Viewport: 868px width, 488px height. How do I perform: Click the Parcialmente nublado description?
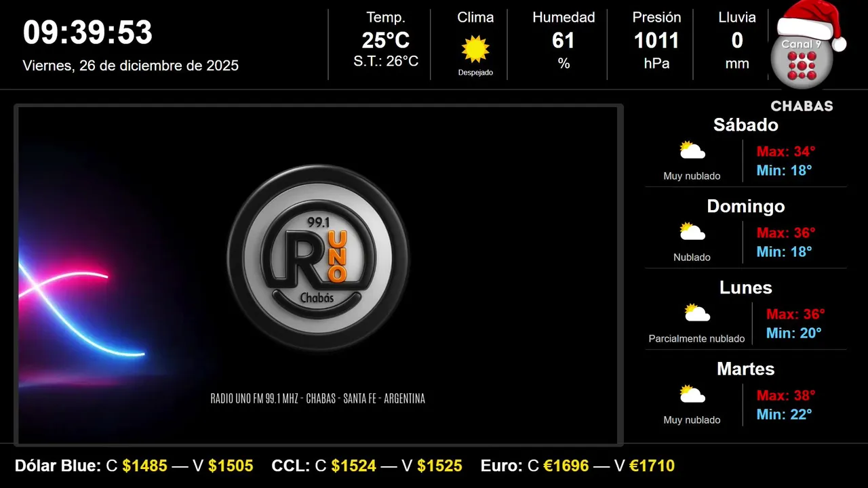(x=697, y=339)
